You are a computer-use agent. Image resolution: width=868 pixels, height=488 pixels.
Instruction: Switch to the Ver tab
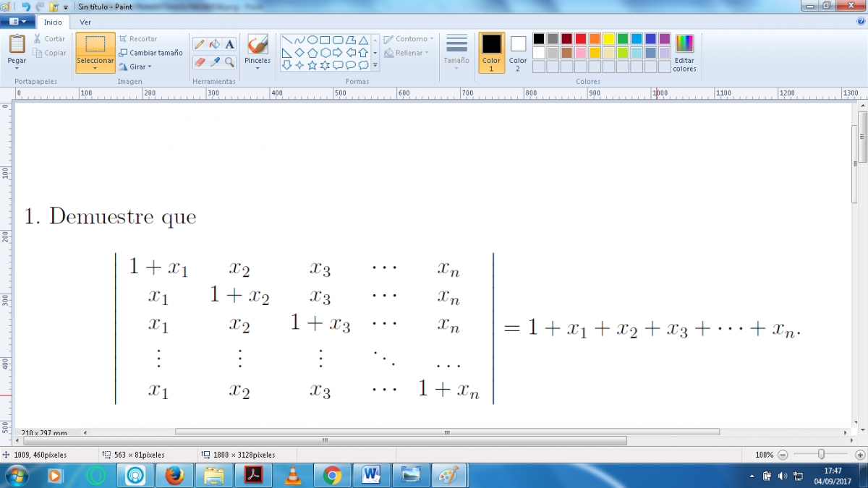click(x=85, y=22)
